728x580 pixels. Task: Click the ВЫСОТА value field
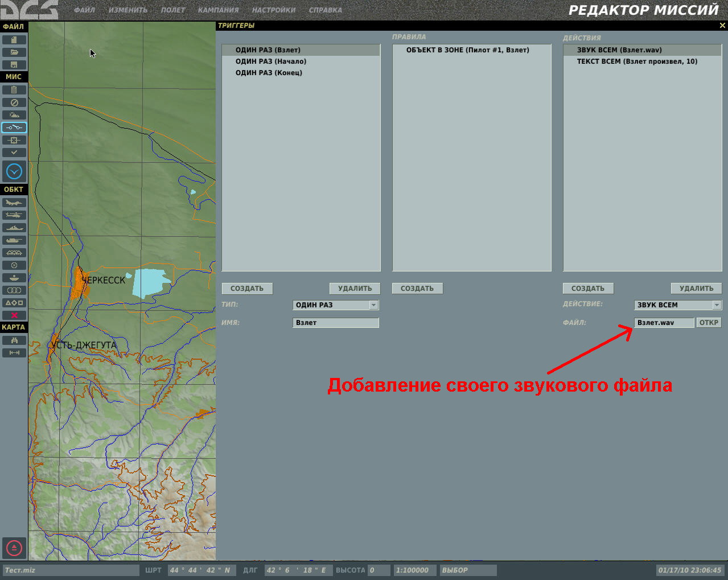379,570
